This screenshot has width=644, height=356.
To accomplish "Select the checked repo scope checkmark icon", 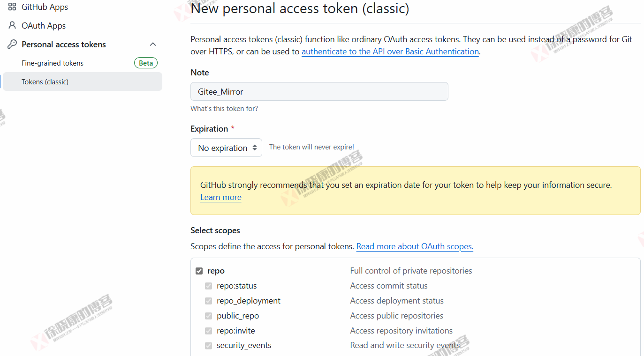I will click(199, 270).
